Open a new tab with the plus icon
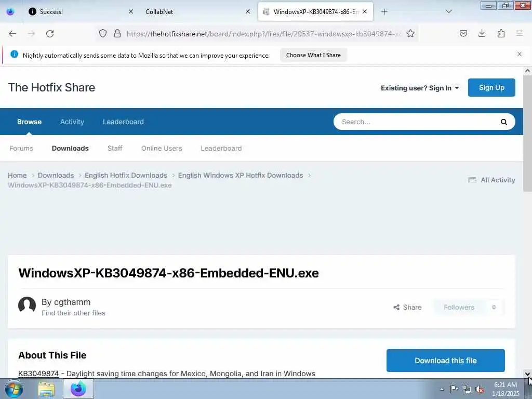This screenshot has height=399, width=532. tap(384, 12)
